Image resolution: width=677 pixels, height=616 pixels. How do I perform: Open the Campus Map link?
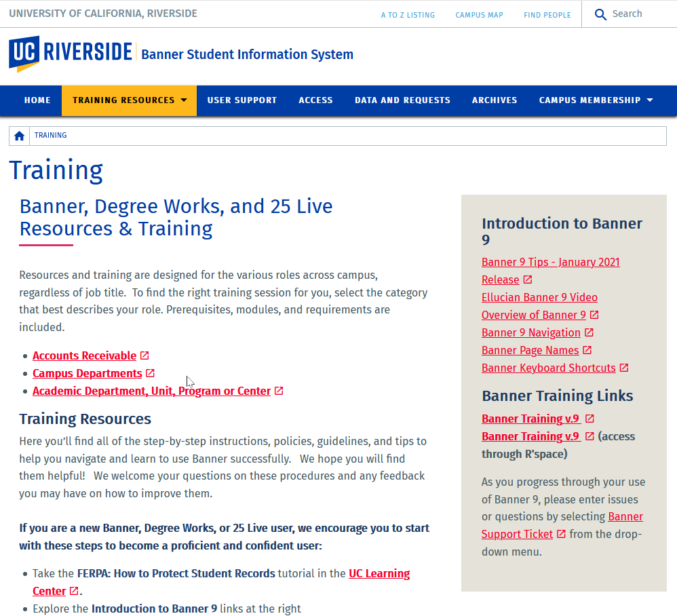coord(479,14)
